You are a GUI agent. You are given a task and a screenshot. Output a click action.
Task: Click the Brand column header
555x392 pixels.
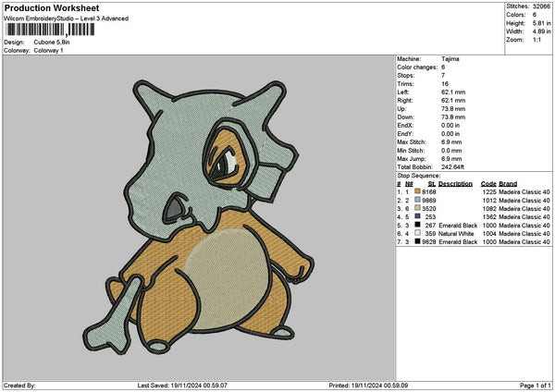point(508,183)
